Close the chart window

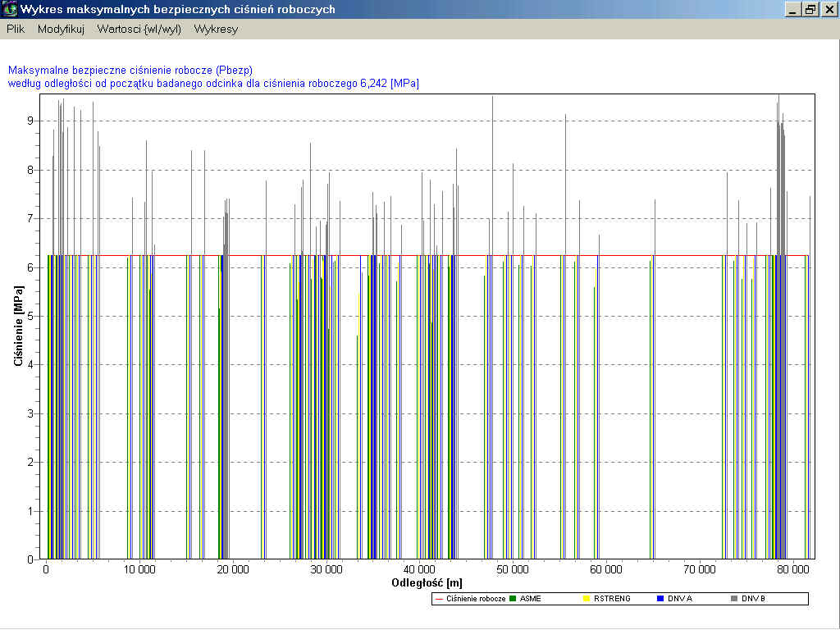click(x=829, y=10)
